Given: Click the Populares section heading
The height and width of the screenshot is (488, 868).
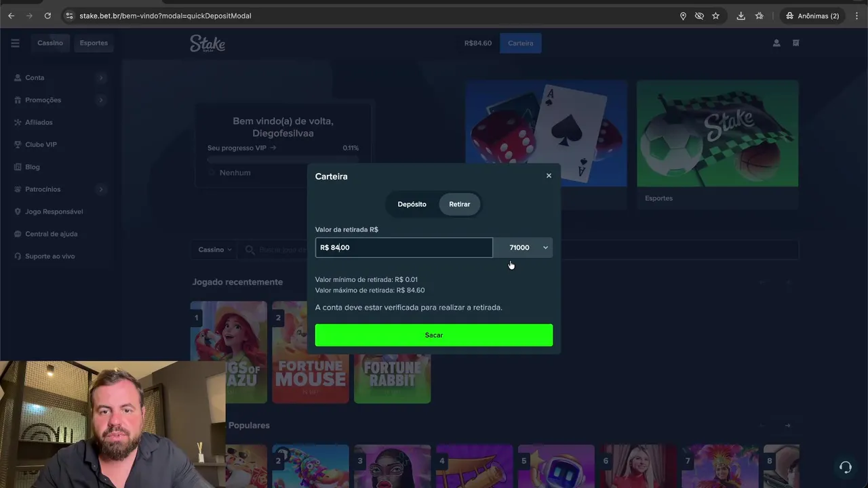Looking at the screenshot, I should 249,425.
